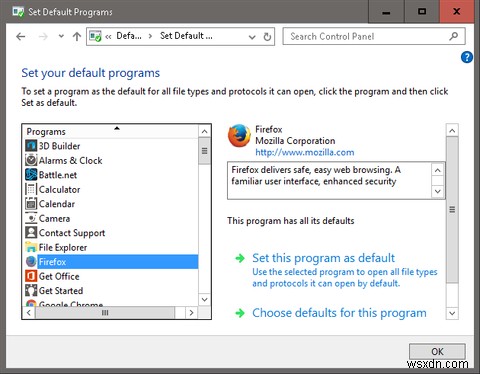Screen dimensions: 480x374
Task: Click the Set Default ... breadcrumb segment
Action: click(x=186, y=36)
